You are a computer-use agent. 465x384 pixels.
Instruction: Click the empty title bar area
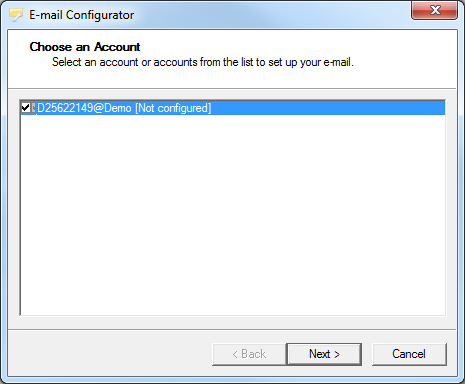coord(270,15)
